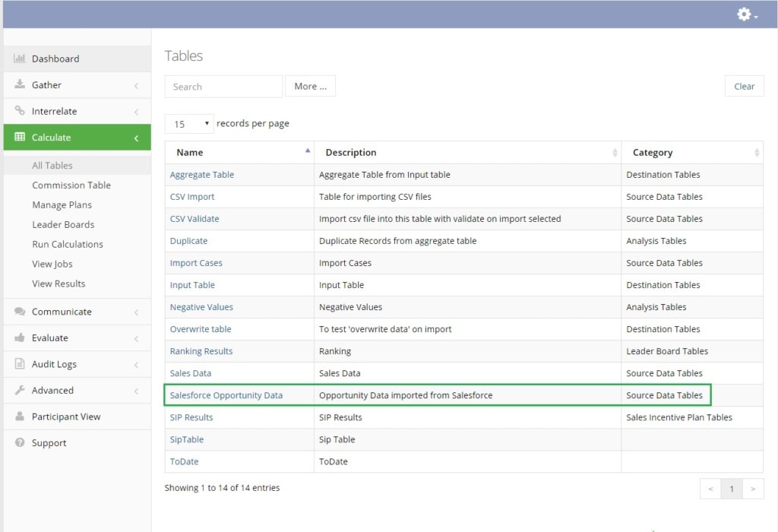Go to previous page of results
Screen dimensions: 778x532
coord(710,489)
